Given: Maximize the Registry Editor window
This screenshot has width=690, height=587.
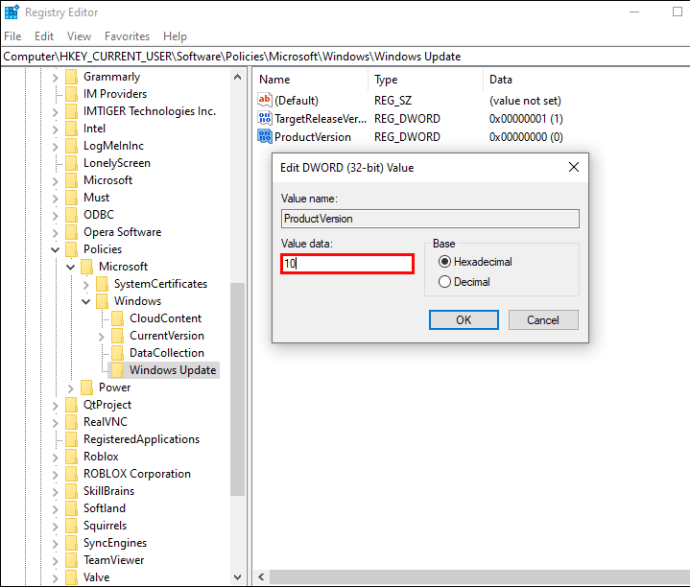Looking at the screenshot, I should [x=677, y=12].
